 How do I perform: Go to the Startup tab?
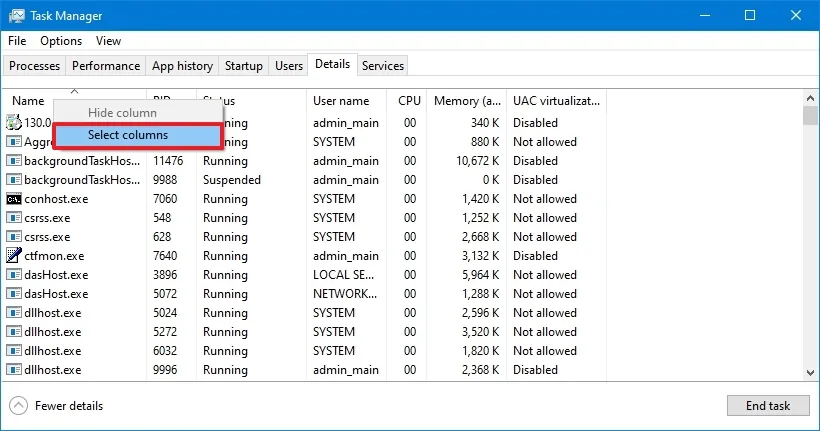244,66
